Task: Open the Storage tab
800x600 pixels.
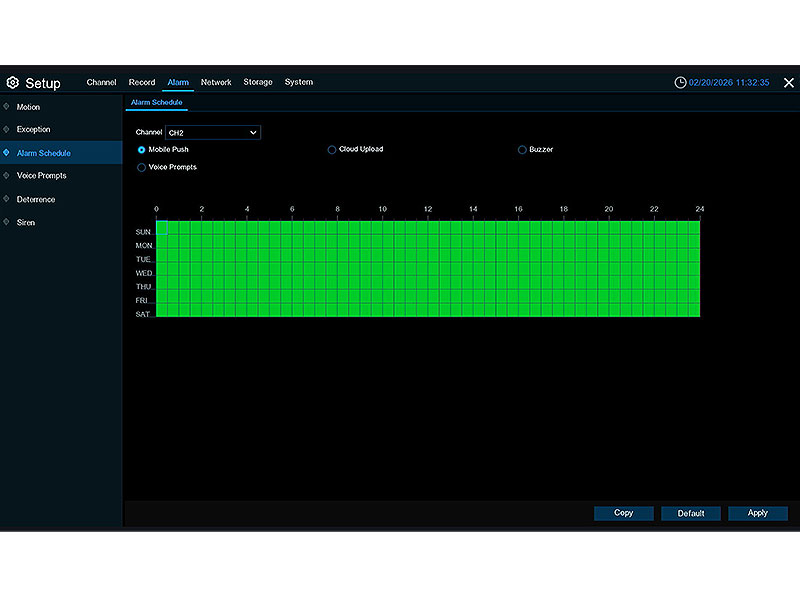Action: click(258, 82)
